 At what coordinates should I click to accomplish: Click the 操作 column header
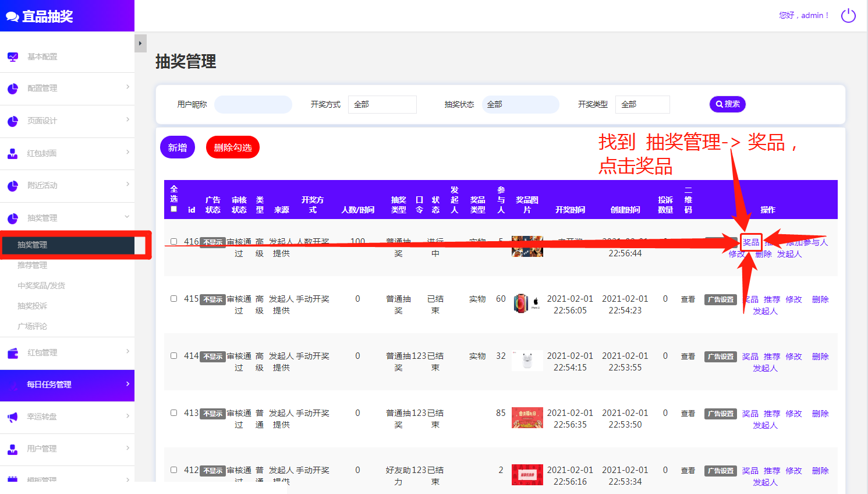(768, 210)
